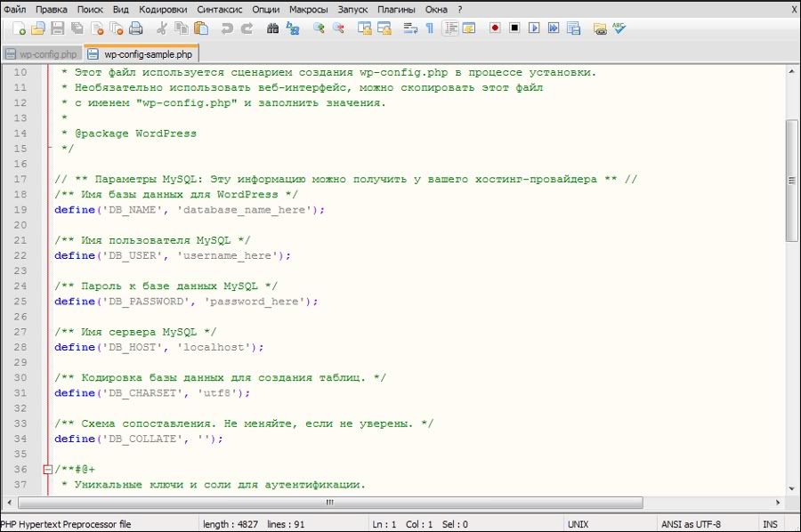Open the Опции menu
The width and height of the screenshot is (801, 532).
[x=265, y=9]
